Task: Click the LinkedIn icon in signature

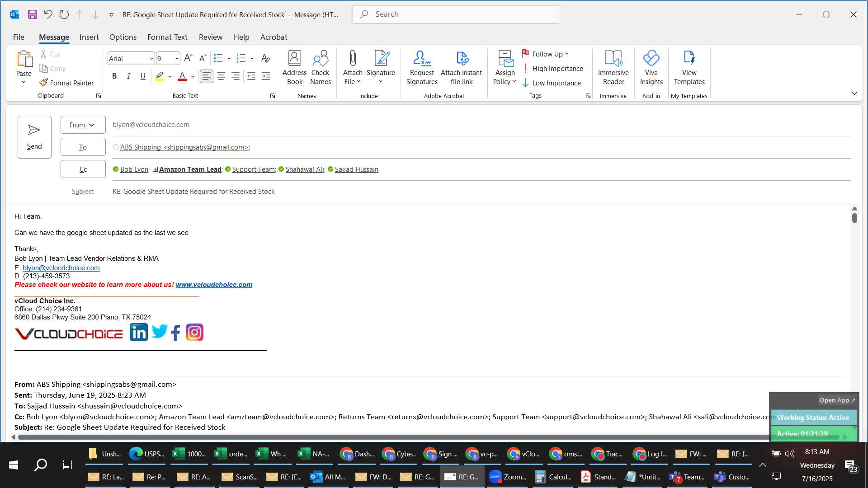Action: [x=138, y=332]
